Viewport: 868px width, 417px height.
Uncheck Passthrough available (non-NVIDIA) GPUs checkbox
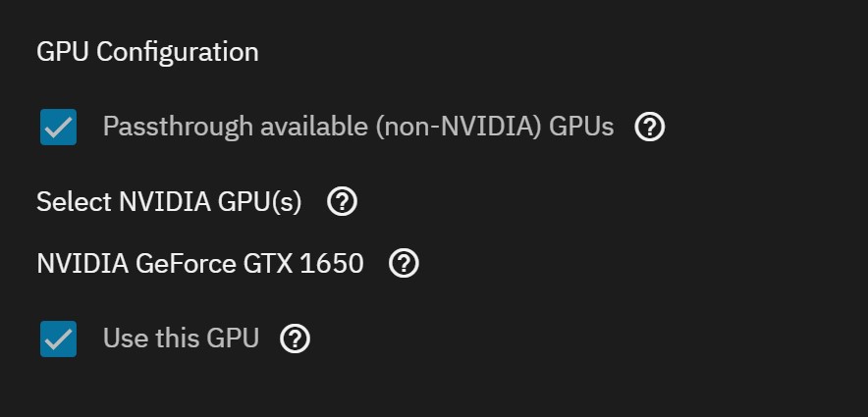click(58, 128)
